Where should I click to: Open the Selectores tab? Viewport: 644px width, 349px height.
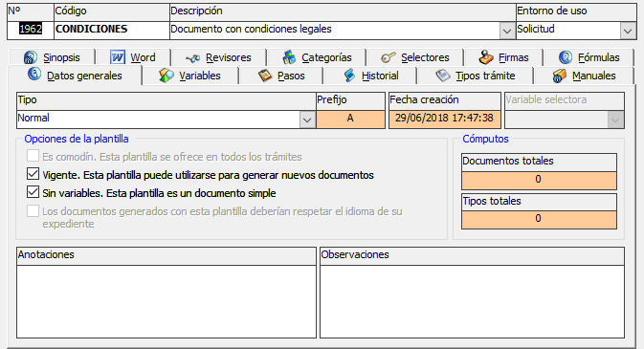tap(415, 57)
